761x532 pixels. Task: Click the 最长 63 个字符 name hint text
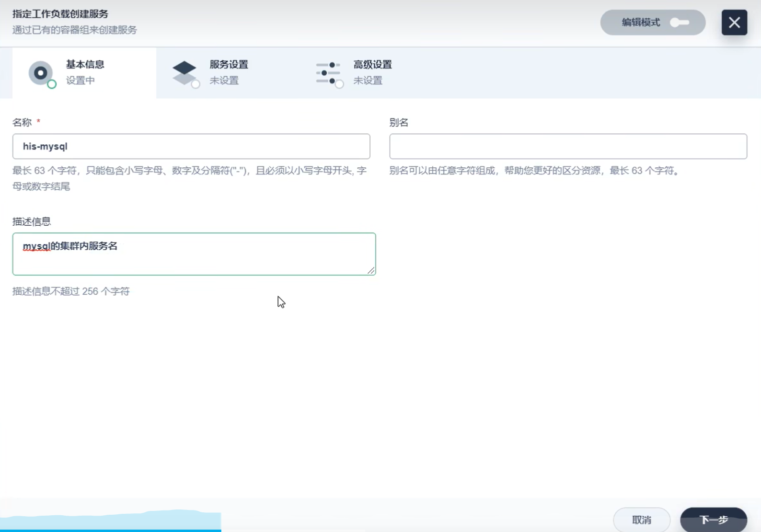pyautogui.click(x=190, y=178)
